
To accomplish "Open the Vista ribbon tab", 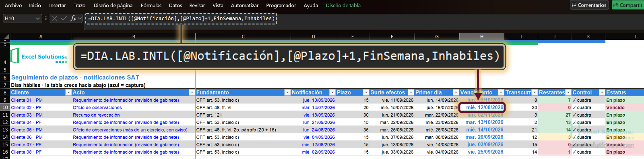I will pyautogui.click(x=218, y=5).
